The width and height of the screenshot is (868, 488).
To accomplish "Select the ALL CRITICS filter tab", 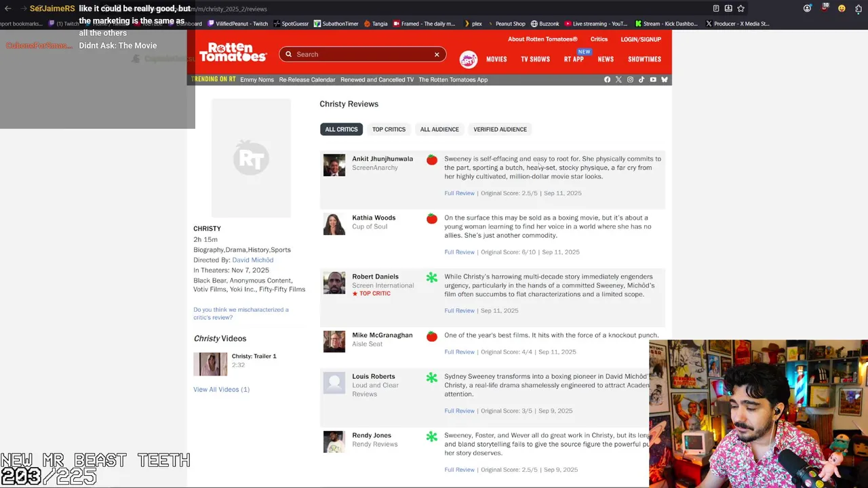I will tap(341, 129).
